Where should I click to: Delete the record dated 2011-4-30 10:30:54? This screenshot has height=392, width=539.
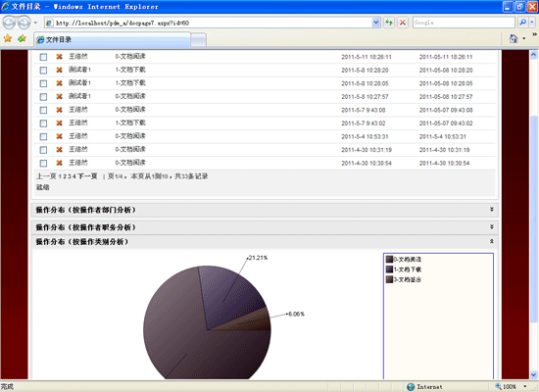pyautogui.click(x=60, y=163)
